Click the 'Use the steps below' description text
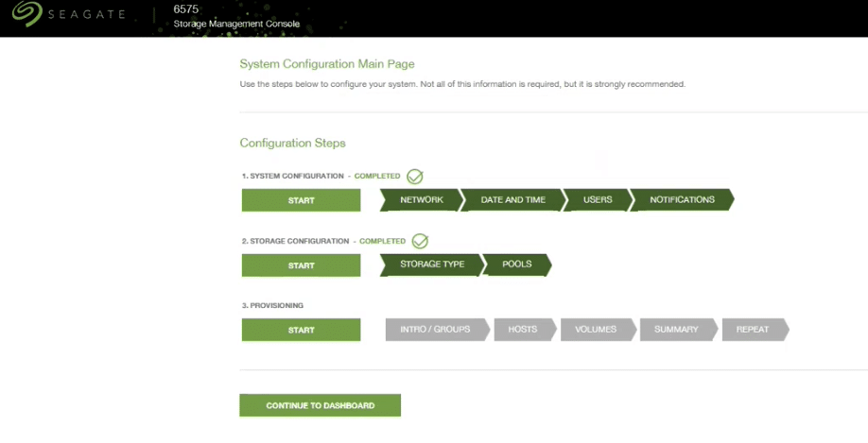868x443 pixels. click(462, 84)
